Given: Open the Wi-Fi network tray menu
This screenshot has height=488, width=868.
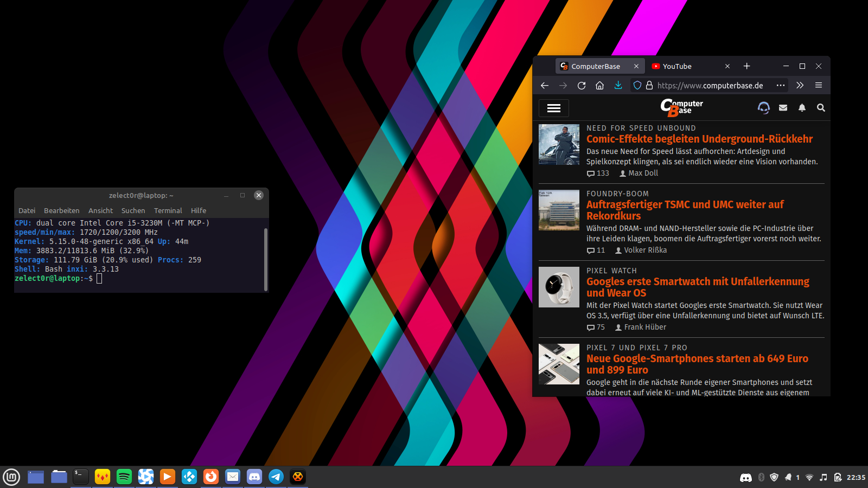Looking at the screenshot, I should point(809,478).
